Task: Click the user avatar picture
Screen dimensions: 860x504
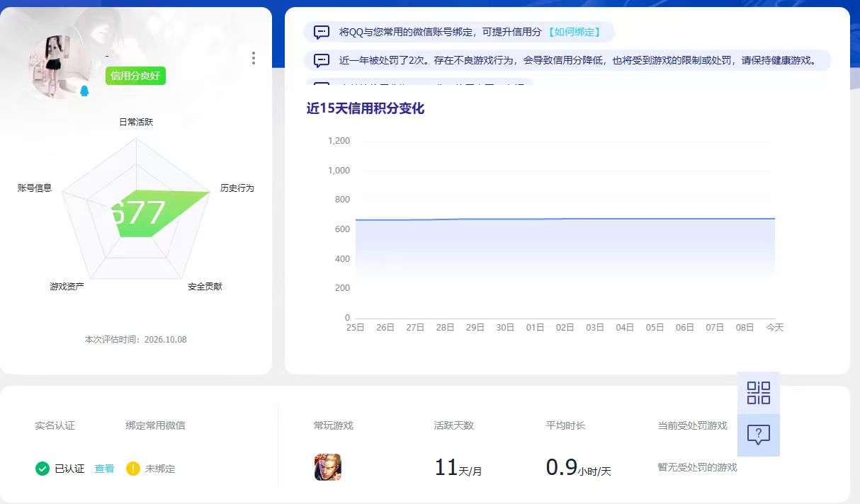Action: pos(60,66)
